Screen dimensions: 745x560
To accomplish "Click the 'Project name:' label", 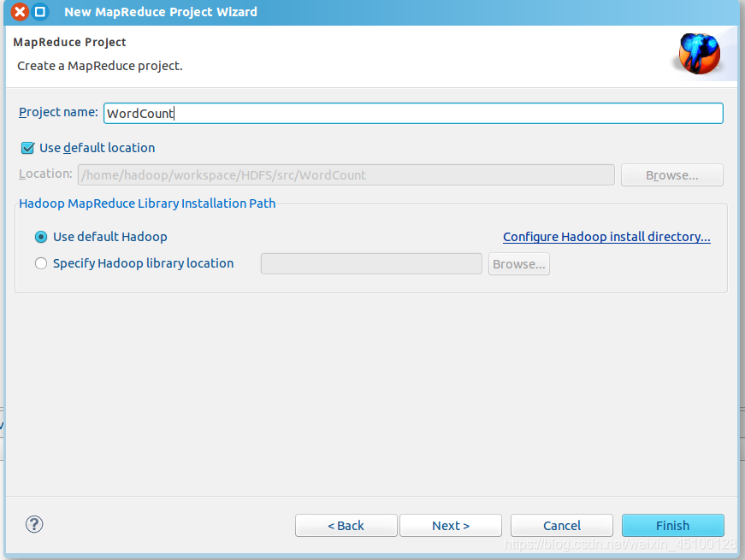I will click(58, 112).
